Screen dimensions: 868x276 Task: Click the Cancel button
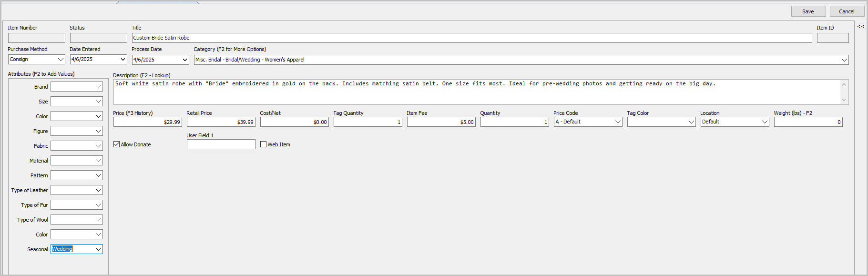click(x=847, y=11)
